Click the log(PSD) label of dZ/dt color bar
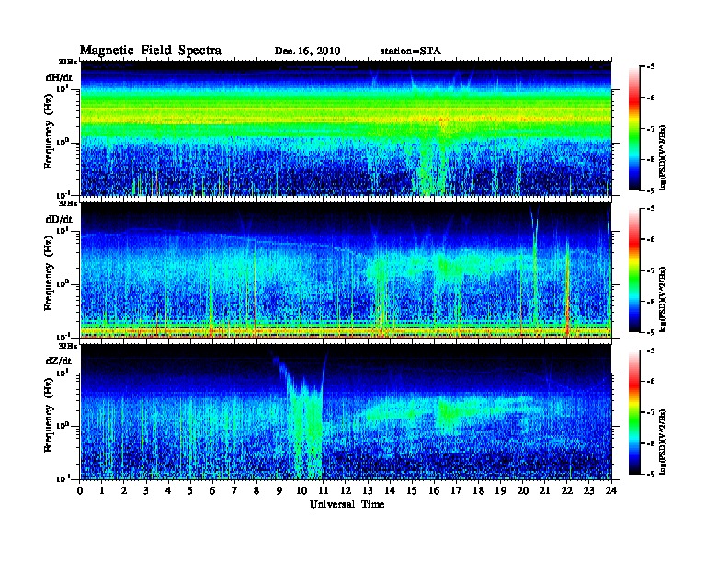The image size is (728, 563). (663, 441)
